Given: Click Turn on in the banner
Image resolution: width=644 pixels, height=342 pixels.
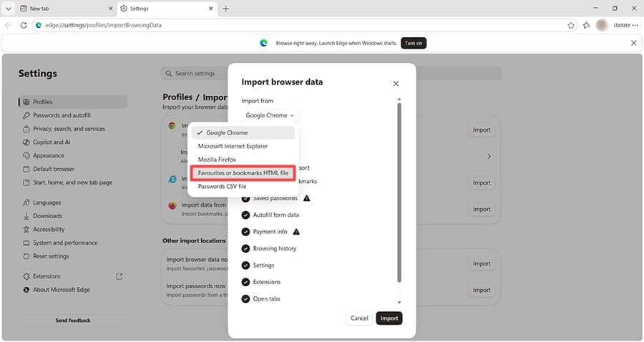Looking at the screenshot, I should coord(413,43).
